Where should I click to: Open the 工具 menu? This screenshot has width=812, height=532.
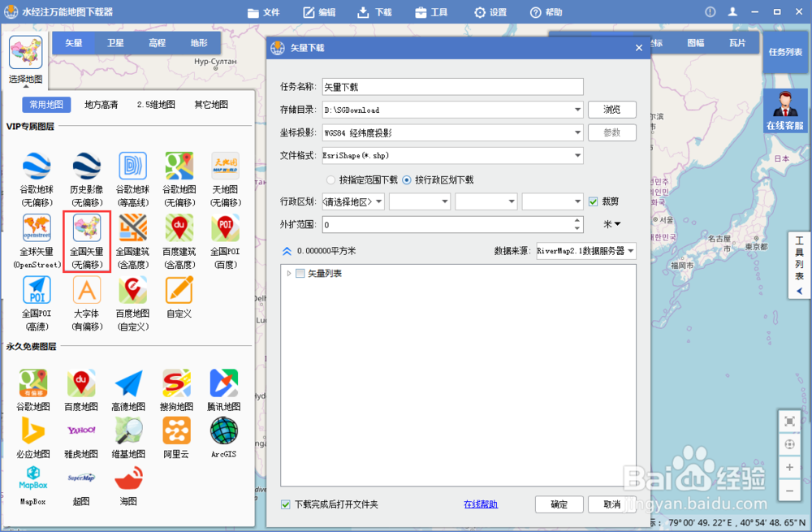(431, 12)
